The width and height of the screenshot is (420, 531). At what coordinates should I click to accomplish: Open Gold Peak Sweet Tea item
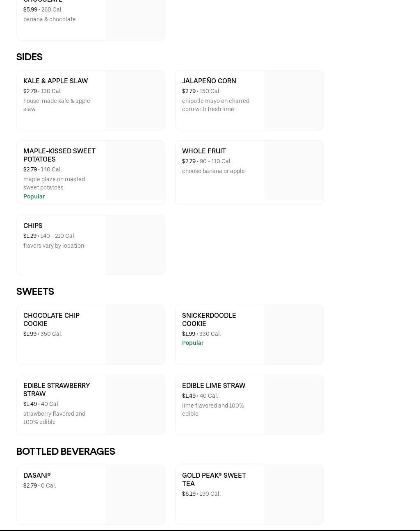tap(214, 479)
